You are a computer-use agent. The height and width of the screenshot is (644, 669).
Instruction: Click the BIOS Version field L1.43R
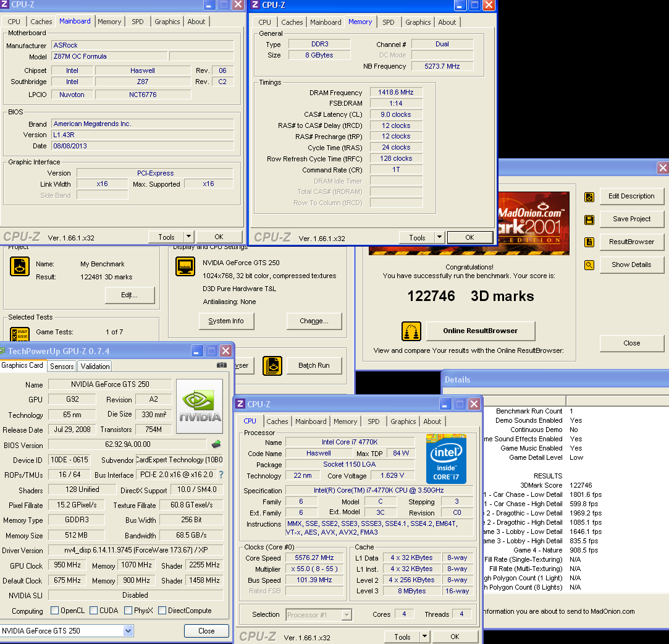click(143, 135)
